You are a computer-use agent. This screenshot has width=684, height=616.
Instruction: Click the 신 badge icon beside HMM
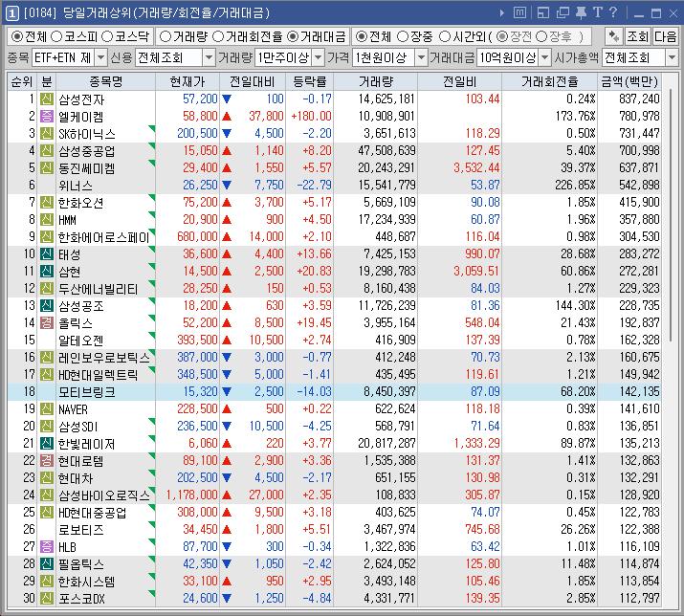pyautogui.click(x=47, y=219)
